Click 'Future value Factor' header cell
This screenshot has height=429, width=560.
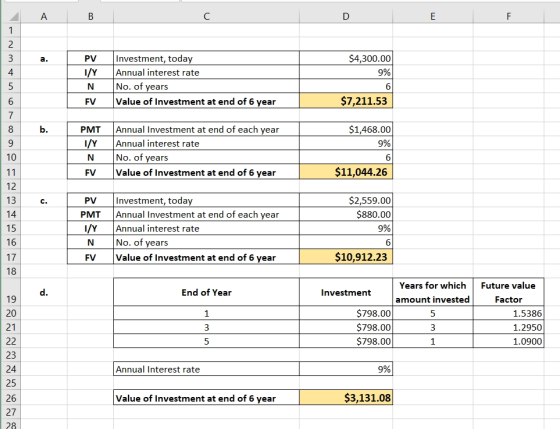[508, 292]
